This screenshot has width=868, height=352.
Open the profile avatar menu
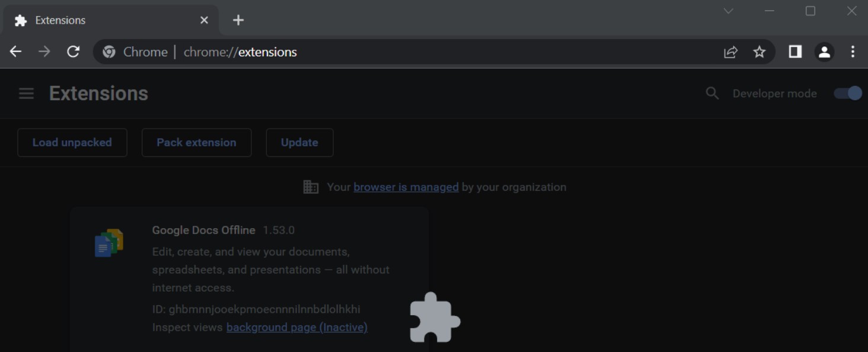tap(824, 52)
